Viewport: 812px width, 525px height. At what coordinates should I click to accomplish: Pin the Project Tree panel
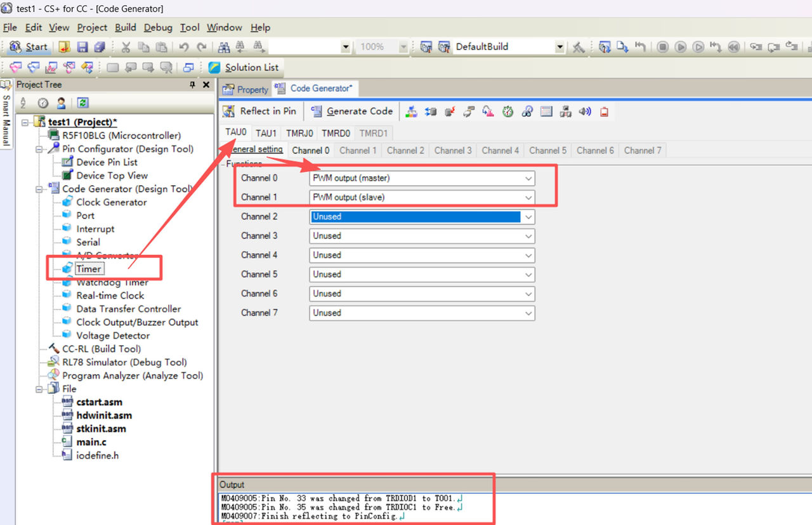click(x=192, y=85)
